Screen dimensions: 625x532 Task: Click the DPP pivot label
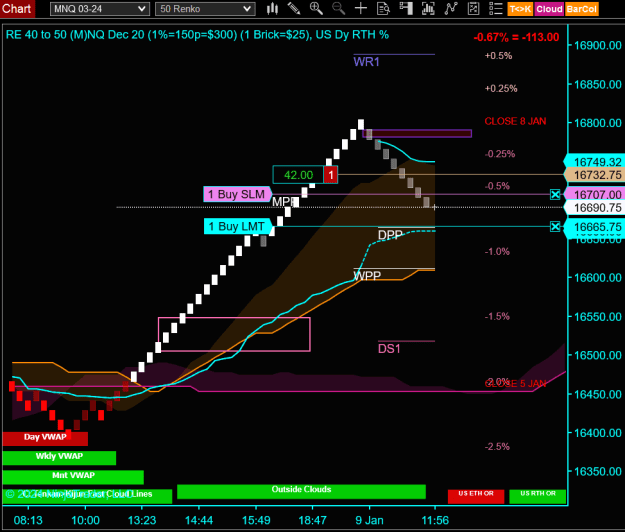[x=390, y=235]
